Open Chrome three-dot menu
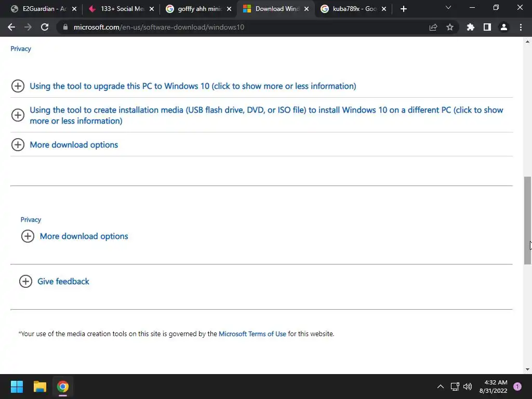Viewport: 532px width, 399px height. click(x=521, y=27)
